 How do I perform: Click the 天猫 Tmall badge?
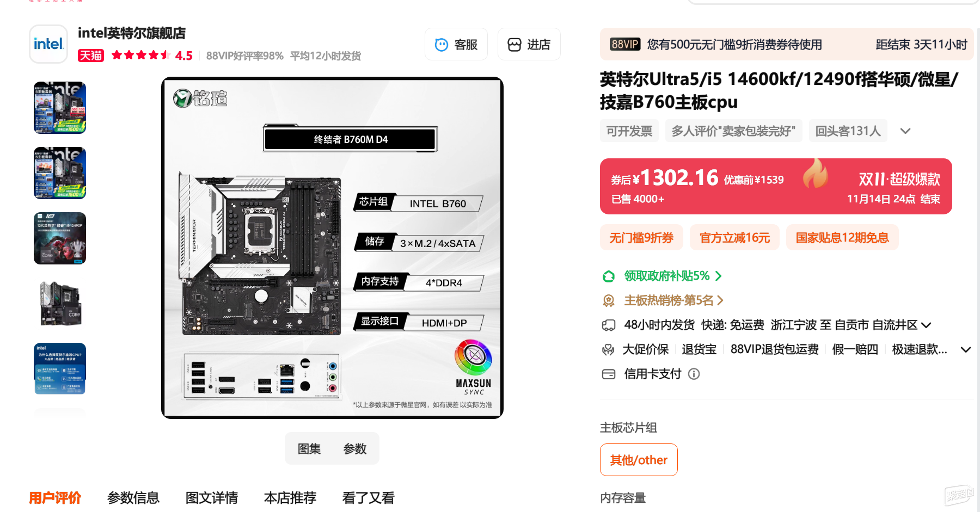[91, 55]
